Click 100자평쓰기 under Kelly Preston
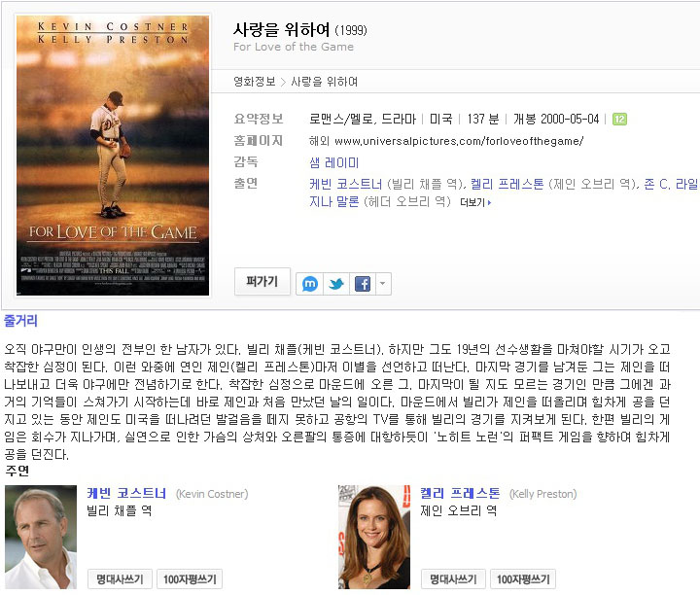Screen dimensions: 700x595 tap(523, 578)
